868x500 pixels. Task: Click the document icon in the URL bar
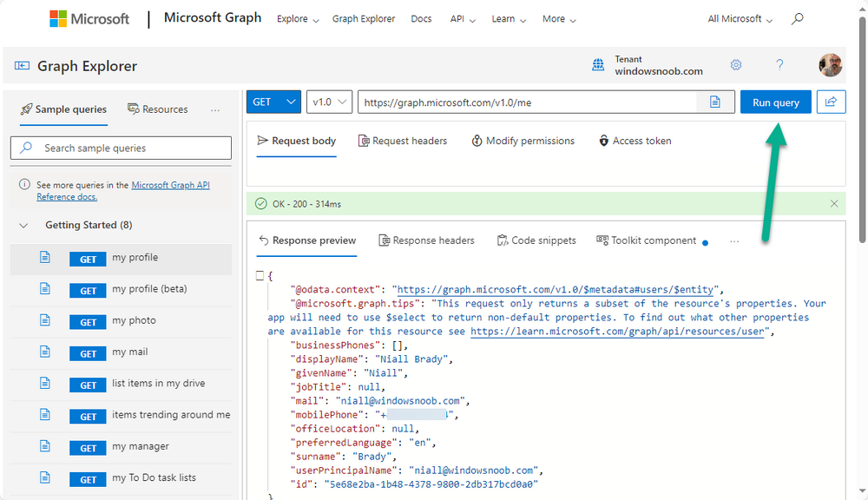pos(715,102)
